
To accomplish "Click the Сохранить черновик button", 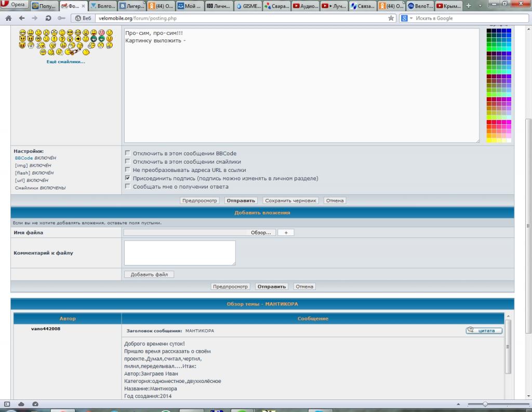I will [290, 201].
